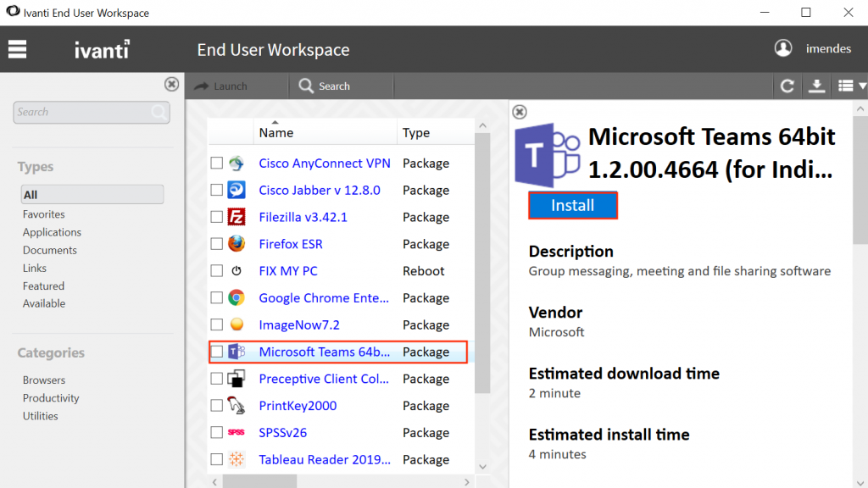Check the Filezilla v3.42.1 checkbox
This screenshot has width=868, height=488.
[x=216, y=217]
